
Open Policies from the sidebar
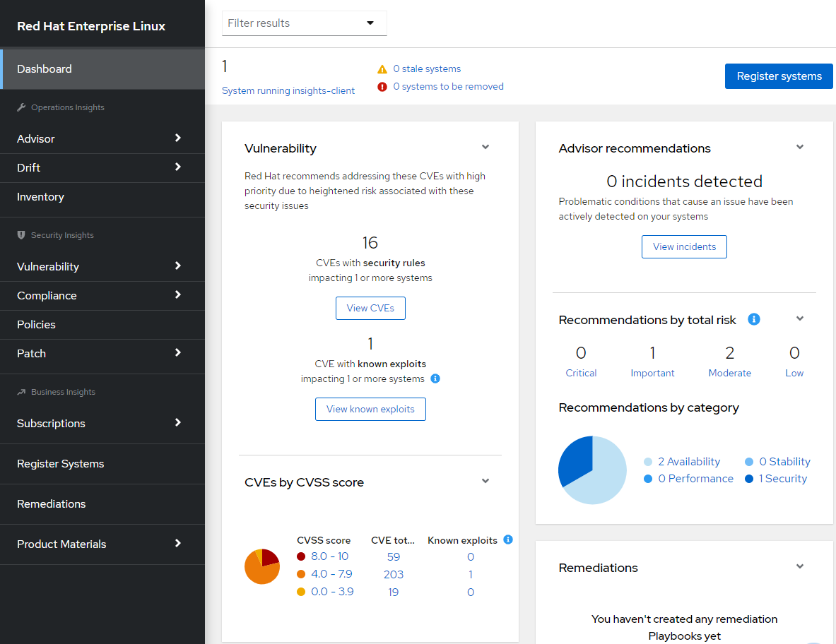point(102,324)
